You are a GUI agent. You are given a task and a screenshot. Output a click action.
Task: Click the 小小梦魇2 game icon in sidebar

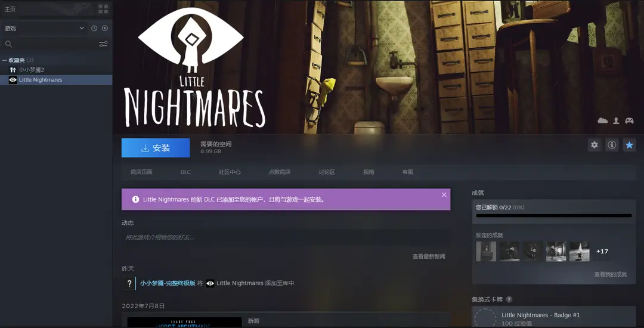(13, 70)
